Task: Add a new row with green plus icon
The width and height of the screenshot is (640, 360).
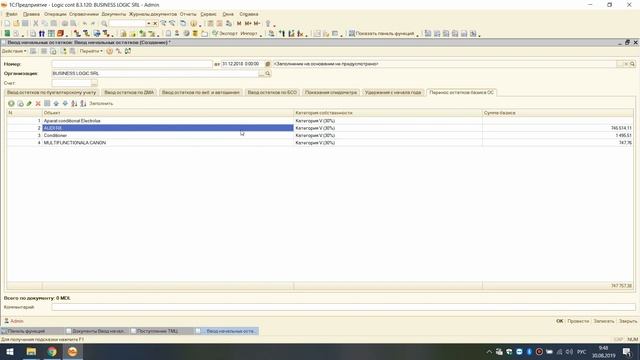Action: point(11,104)
